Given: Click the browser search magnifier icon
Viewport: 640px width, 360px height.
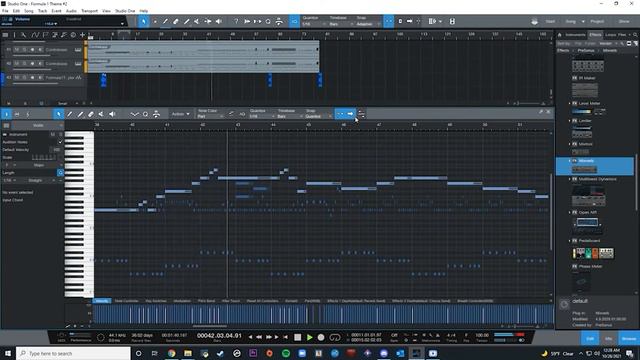Looking at the screenshot, I should pyautogui.click(x=635, y=35).
